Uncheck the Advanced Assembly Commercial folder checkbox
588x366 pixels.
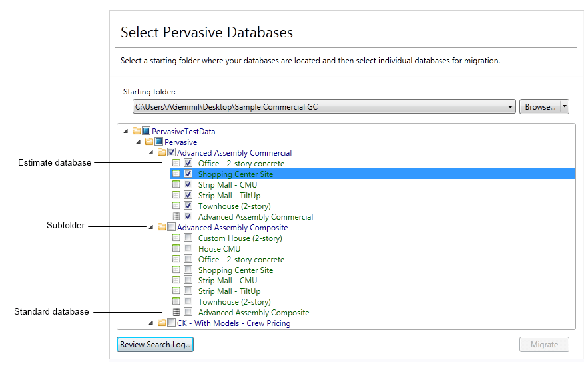[x=171, y=152]
